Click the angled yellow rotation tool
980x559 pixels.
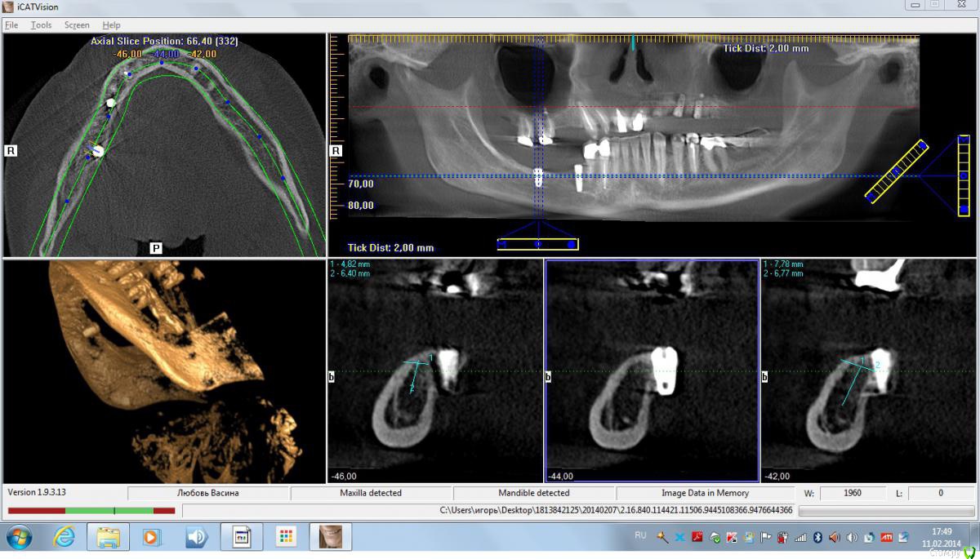point(897,171)
